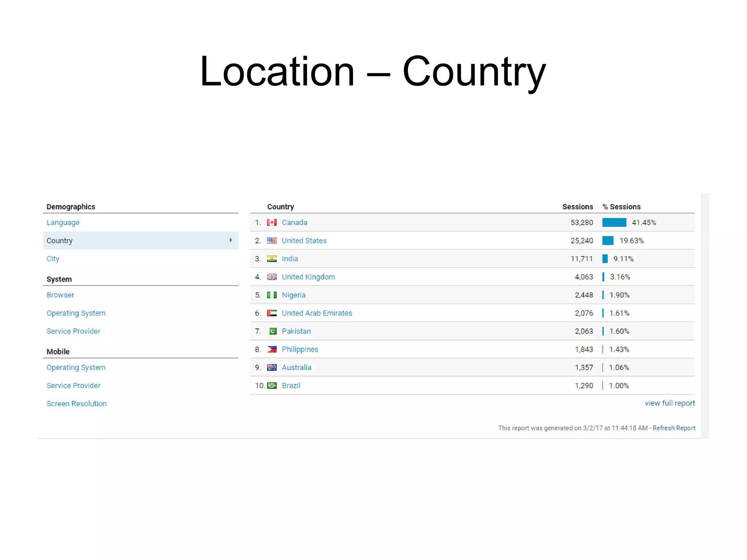Click the Australia flag icon
Screen dimensions: 747x560
(x=272, y=367)
